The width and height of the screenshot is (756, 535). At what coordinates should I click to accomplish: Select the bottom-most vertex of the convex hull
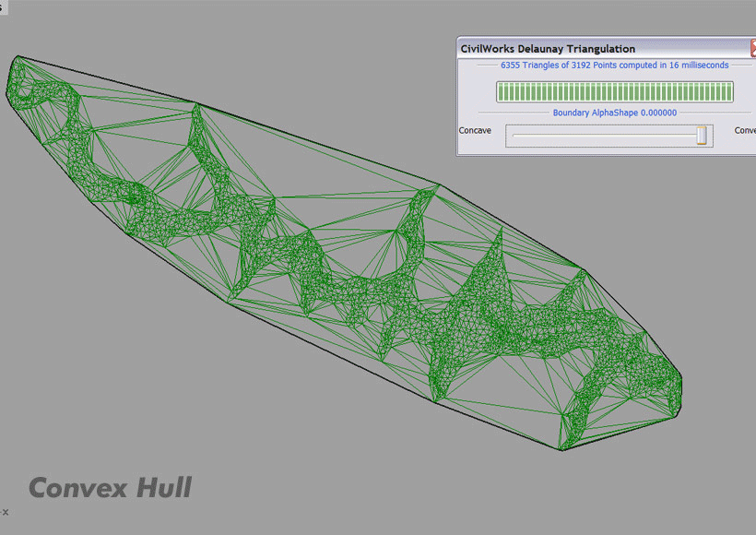point(562,450)
